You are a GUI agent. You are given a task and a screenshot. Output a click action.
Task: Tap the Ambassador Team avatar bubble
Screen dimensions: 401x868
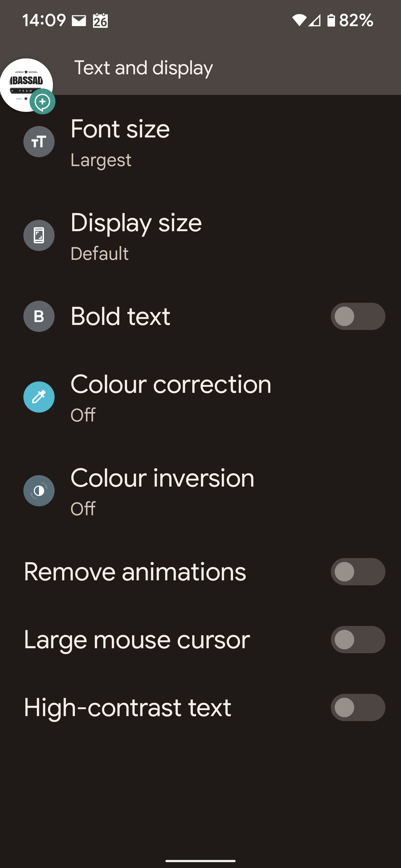coord(26,85)
